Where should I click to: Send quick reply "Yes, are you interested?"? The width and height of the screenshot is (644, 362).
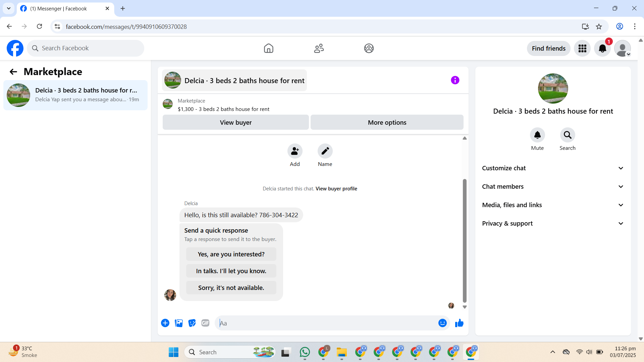tap(231, 254)
